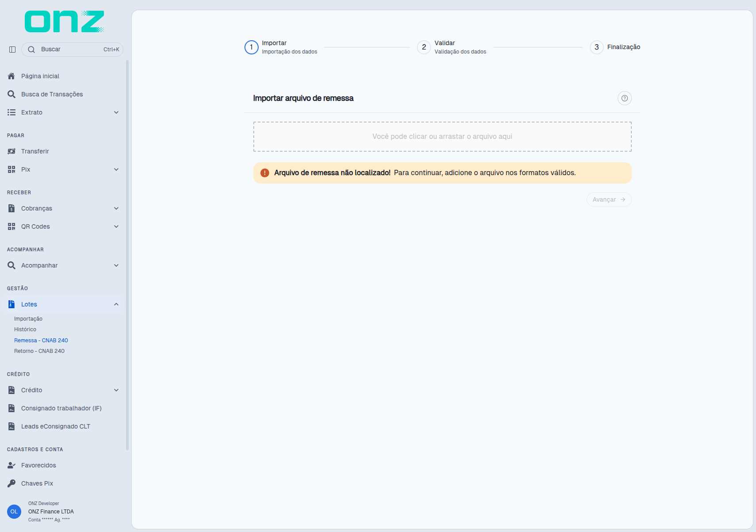Click the Lotes file icon

(11, 304)
